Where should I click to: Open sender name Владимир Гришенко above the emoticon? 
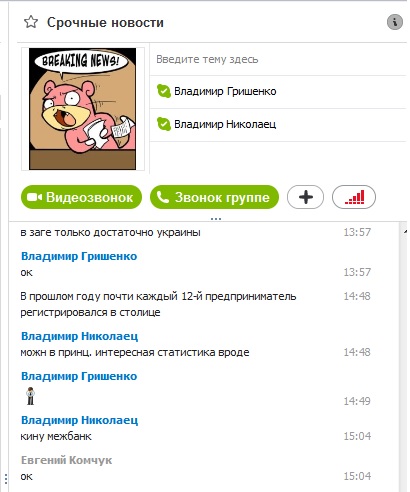(79, 376)
